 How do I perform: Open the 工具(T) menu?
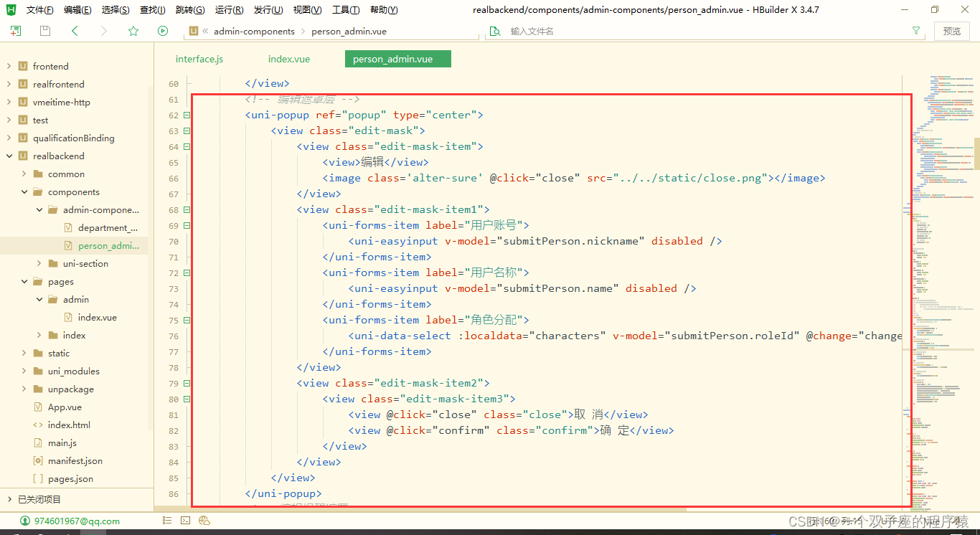tap(346, 10)
